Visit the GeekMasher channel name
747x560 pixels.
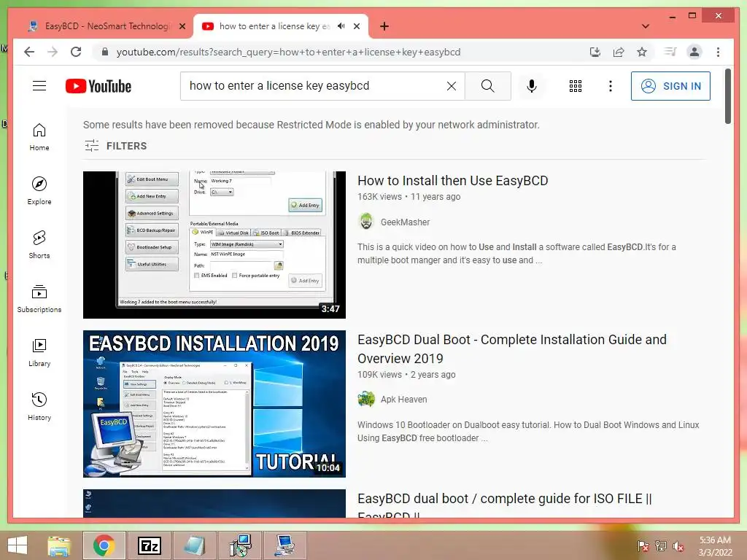[405, 222]
